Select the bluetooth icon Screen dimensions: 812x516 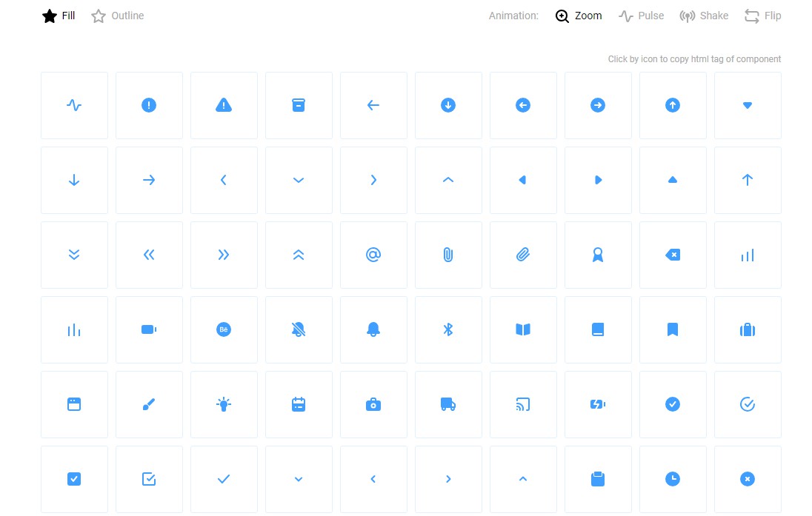[448, 329]
